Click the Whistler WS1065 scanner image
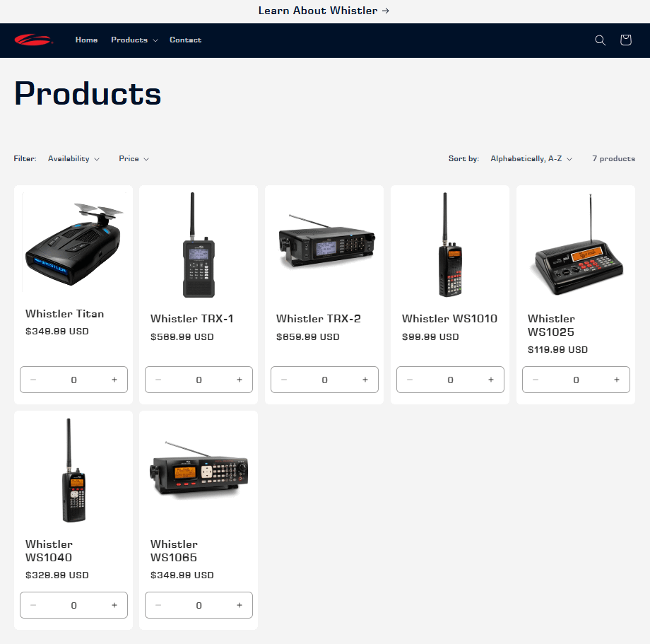The height and width of the screenshot is (644, 650). [199, 469]
